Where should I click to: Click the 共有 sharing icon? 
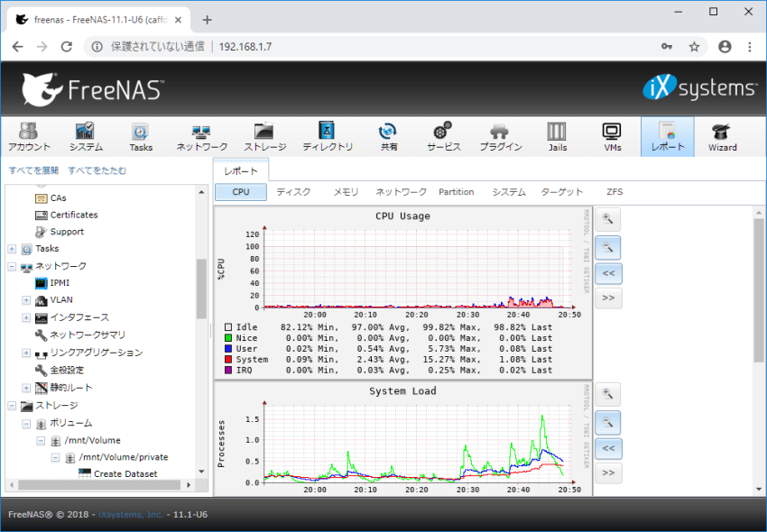pos(388,136)
